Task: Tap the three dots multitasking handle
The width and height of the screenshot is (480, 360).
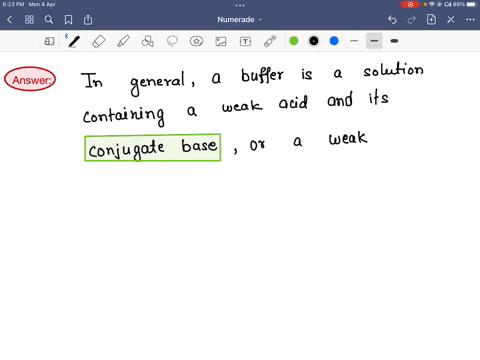Action: click(240, 5)
